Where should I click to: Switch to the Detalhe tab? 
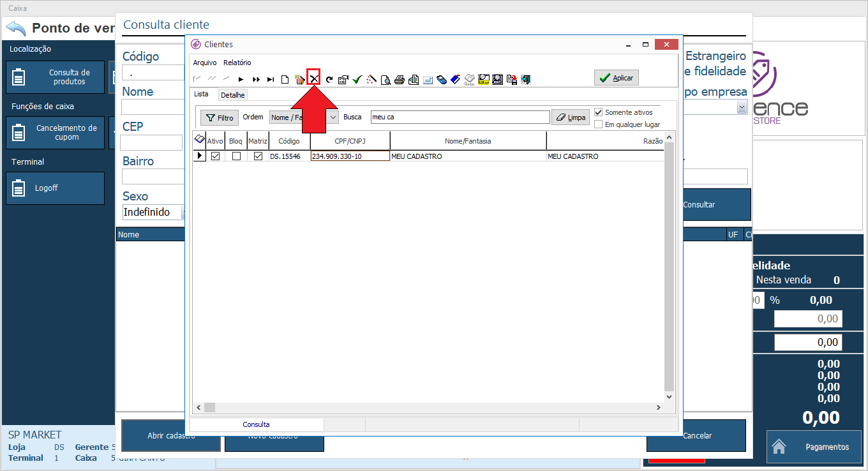[233, 95]
